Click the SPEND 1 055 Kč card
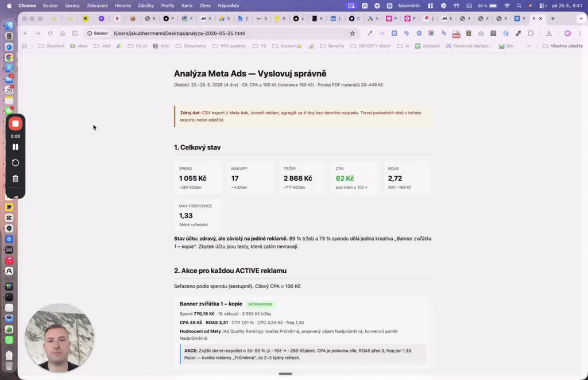Screen dimensions: 588x380 [x=198, y=178]
